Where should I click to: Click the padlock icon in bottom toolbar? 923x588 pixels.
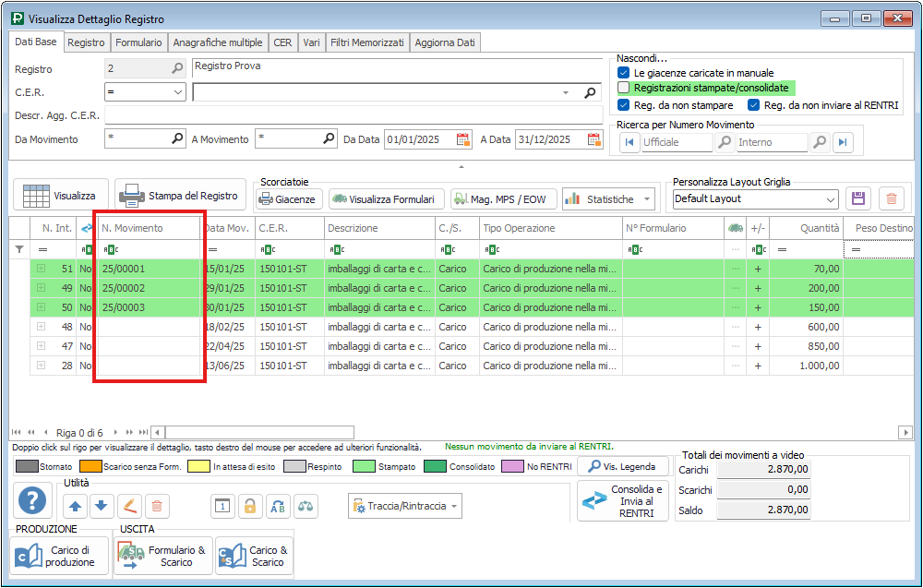tap(249, 505)
